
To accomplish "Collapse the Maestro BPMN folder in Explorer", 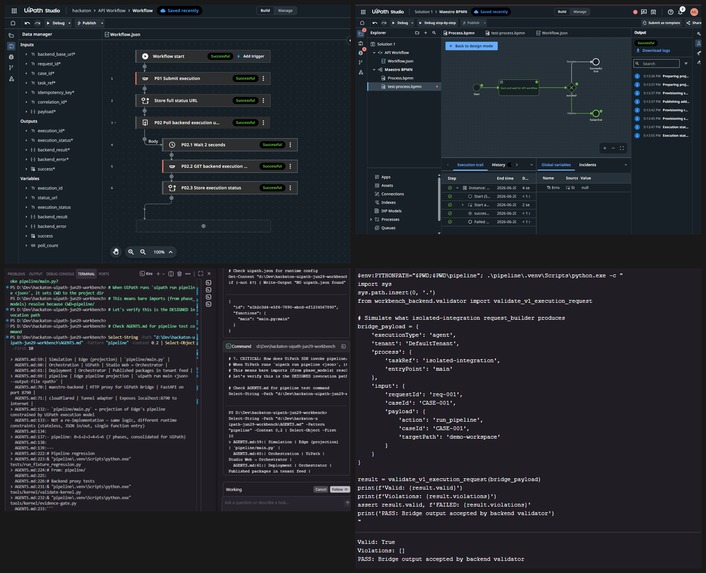I will [x=374, y=70].
